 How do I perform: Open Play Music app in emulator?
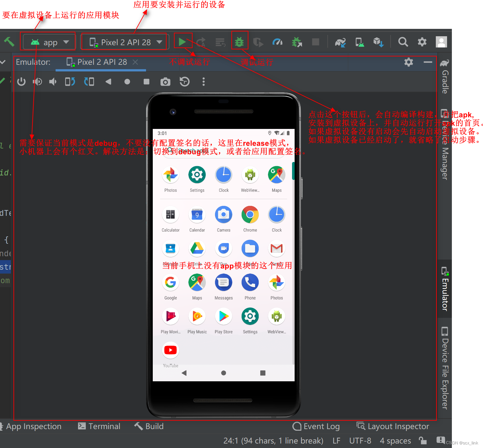coord(197,320)
